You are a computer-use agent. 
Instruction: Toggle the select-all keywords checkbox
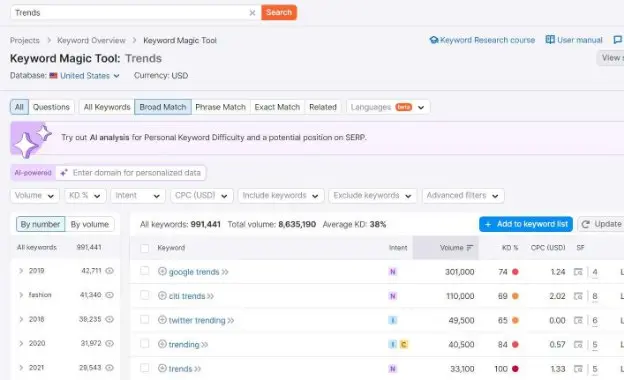(x=144, y=248)
